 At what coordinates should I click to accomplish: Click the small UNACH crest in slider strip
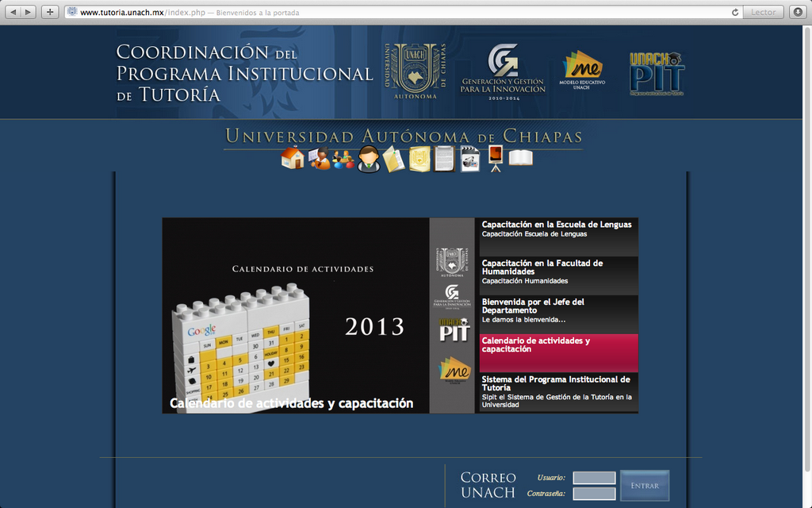452,262
